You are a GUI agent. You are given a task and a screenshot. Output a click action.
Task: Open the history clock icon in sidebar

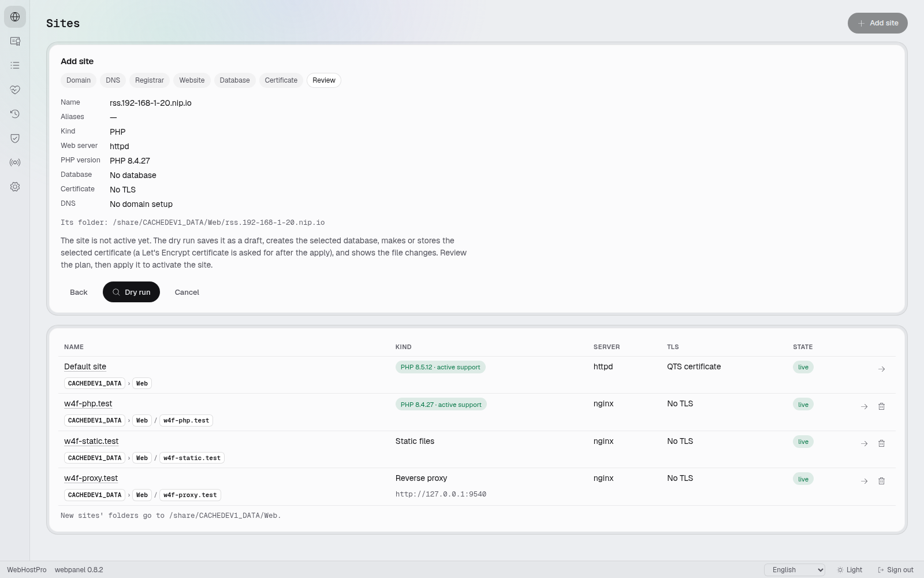15,114
